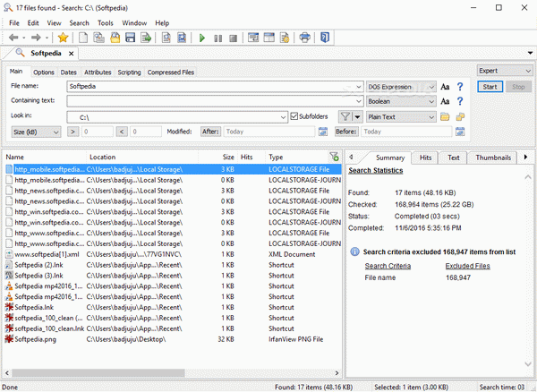Pause the search with pause icon
The image size is (537, 392).
tap(217, 38)
